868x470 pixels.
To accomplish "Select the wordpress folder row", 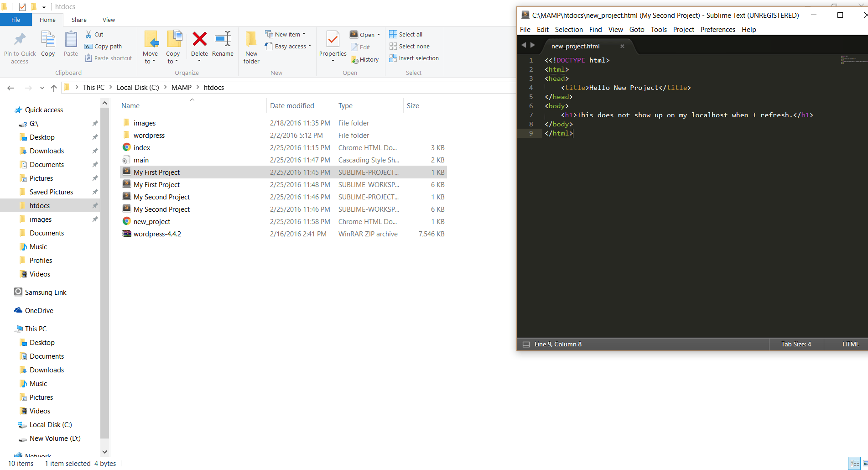I will coord(283,136).
